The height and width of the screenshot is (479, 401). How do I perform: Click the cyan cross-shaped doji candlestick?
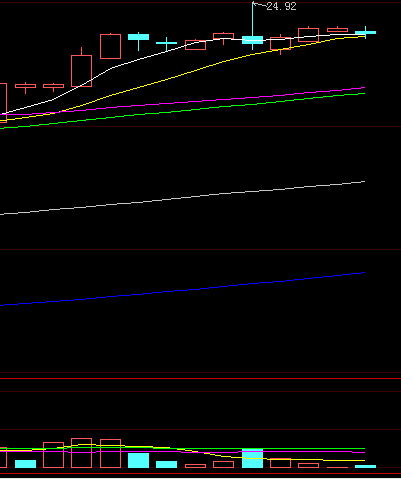tap(166, 43)
